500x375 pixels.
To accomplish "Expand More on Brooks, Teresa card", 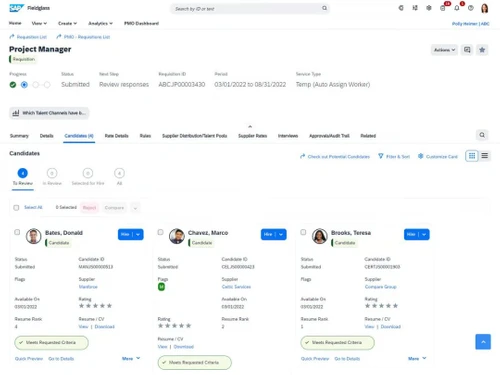I will (417, 359).
